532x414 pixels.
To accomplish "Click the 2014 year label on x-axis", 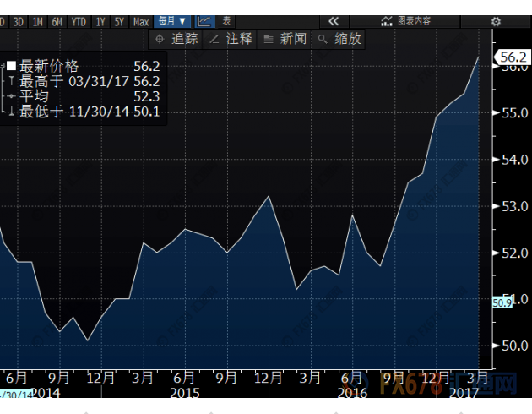I will [x=46, y=393].
